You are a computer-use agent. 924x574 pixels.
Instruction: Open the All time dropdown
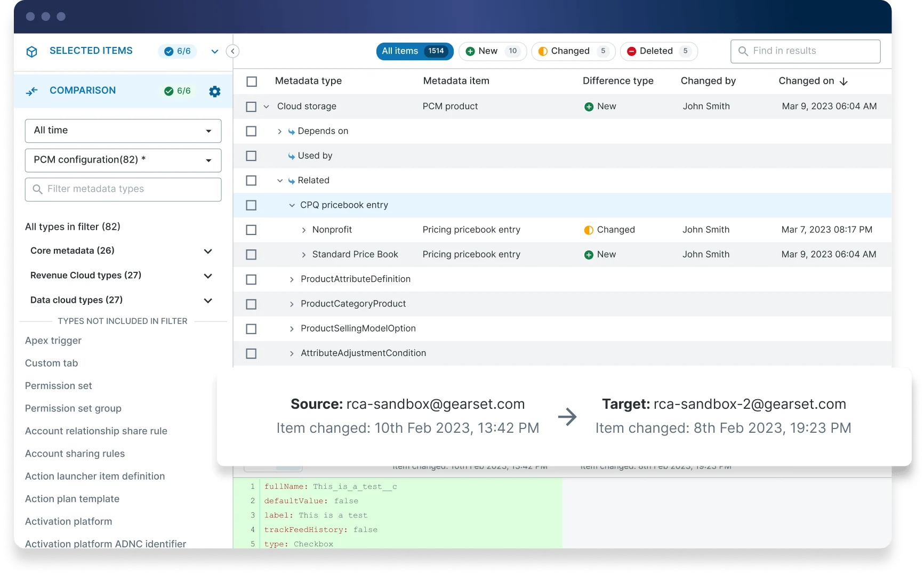click(123, 131)
